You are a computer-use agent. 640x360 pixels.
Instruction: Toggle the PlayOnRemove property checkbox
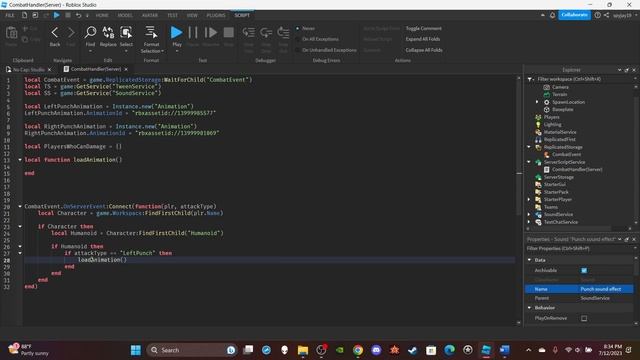584,318
